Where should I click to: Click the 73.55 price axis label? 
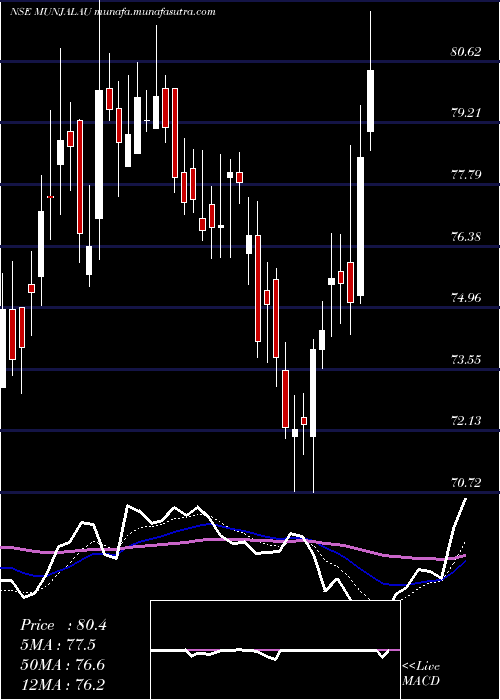pos(466,359)
